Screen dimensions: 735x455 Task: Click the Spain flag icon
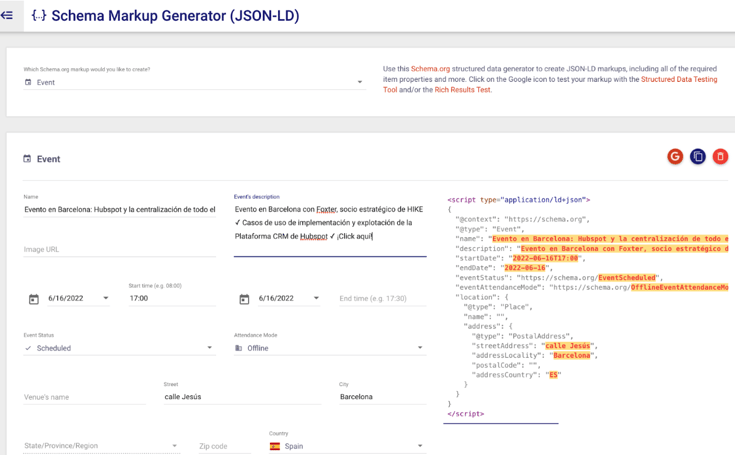(x=275, y=446)
